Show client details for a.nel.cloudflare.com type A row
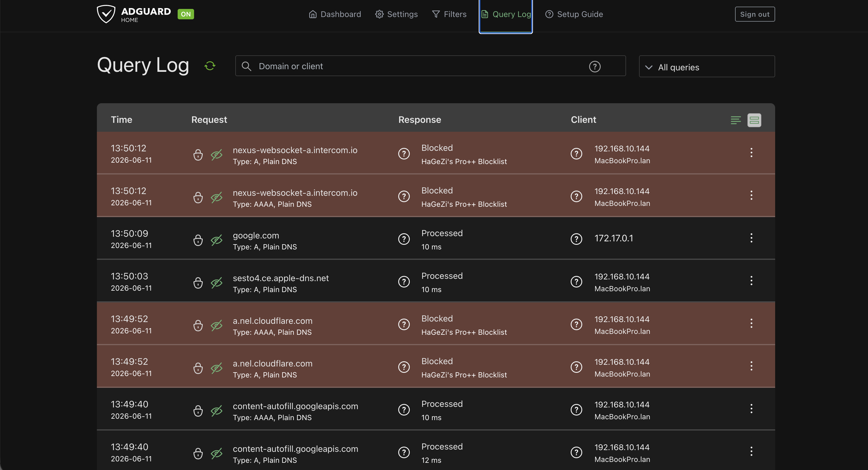The height and width of the screenshot is (470, 868). point(576,367)
